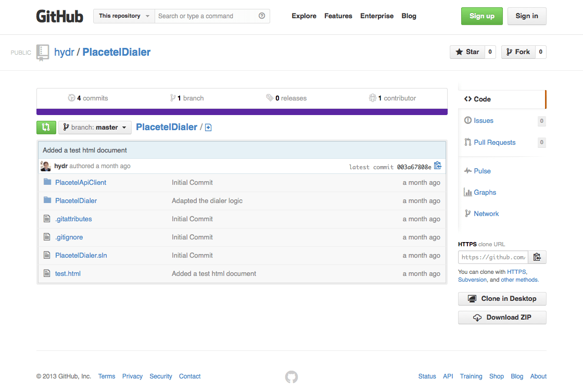
Task: Click the GitHub logo in the header
Action: pyautogui.click(x=59, y=16)
